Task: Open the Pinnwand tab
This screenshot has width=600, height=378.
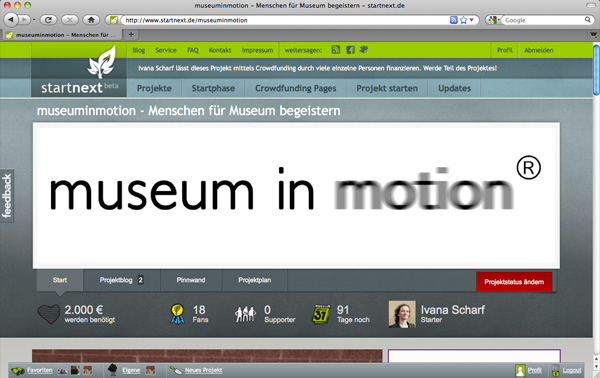Action: 191,280
